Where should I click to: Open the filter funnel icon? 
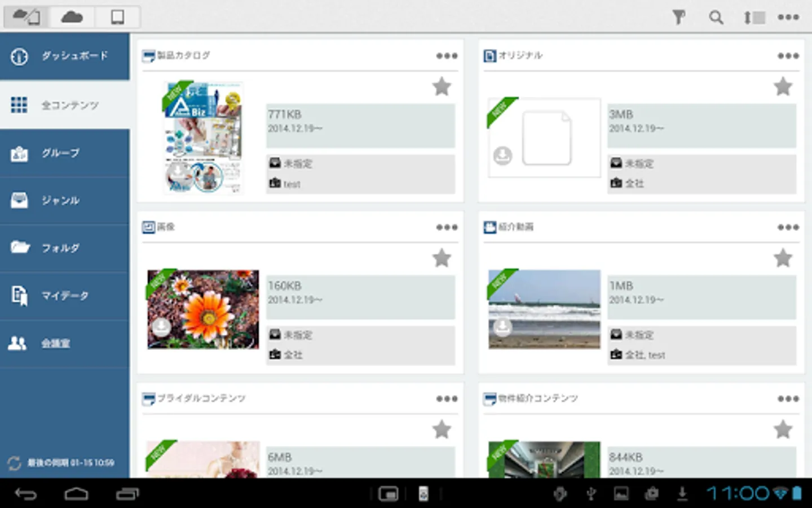click(679, 17)
